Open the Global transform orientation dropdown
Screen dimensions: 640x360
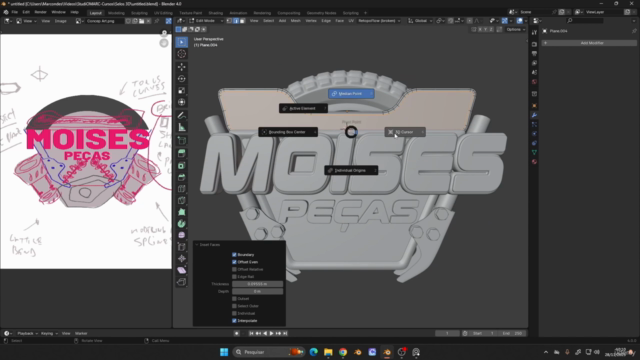(420, 20)
